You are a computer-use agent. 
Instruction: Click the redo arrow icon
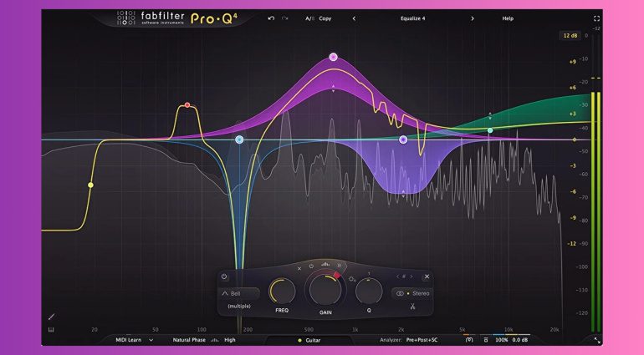[285, 18]
